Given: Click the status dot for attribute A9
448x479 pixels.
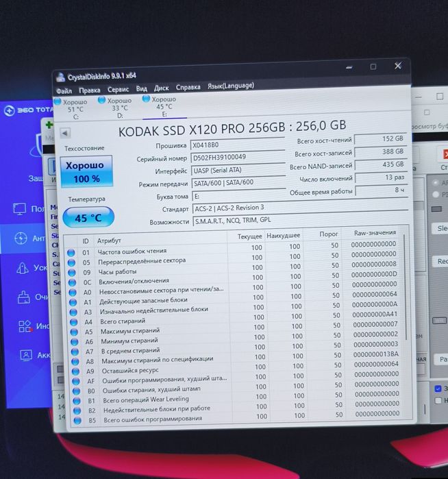Looking at the screenshot, I should pyautogui.click(x=75, y=371).
